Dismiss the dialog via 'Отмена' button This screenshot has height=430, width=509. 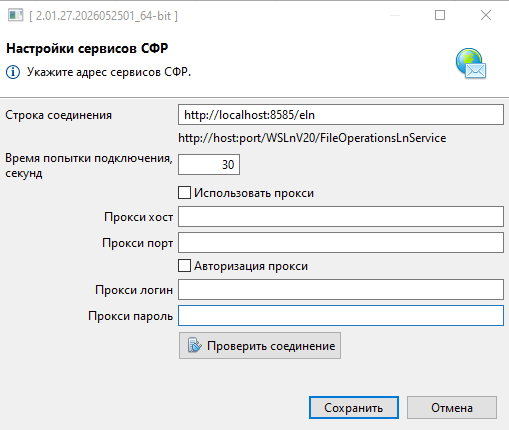[x=452, y=407]
